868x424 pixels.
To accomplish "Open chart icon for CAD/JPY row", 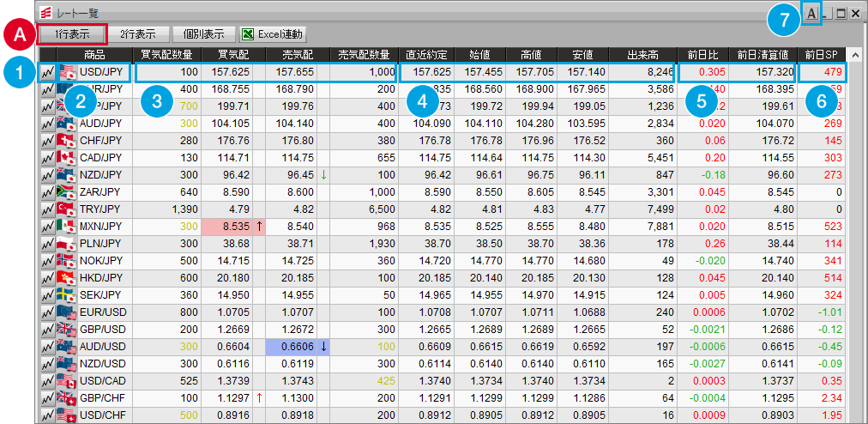I will pyautogui.click(x=47, y=158).
